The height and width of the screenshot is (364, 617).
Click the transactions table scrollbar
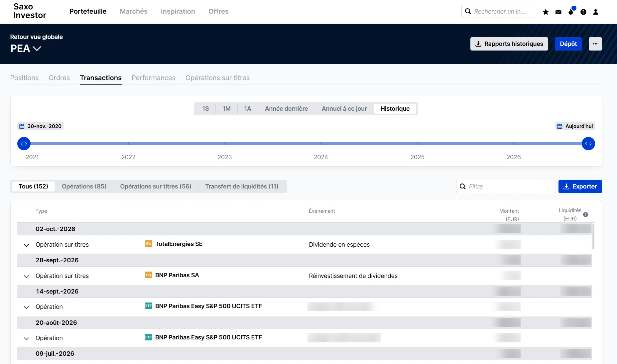point(593,237)
